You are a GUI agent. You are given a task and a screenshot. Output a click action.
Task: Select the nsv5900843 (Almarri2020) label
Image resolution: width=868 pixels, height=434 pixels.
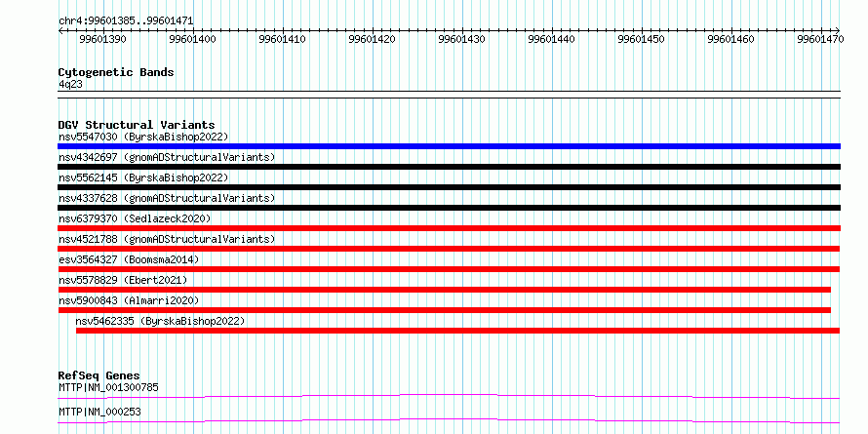[129, 300]
